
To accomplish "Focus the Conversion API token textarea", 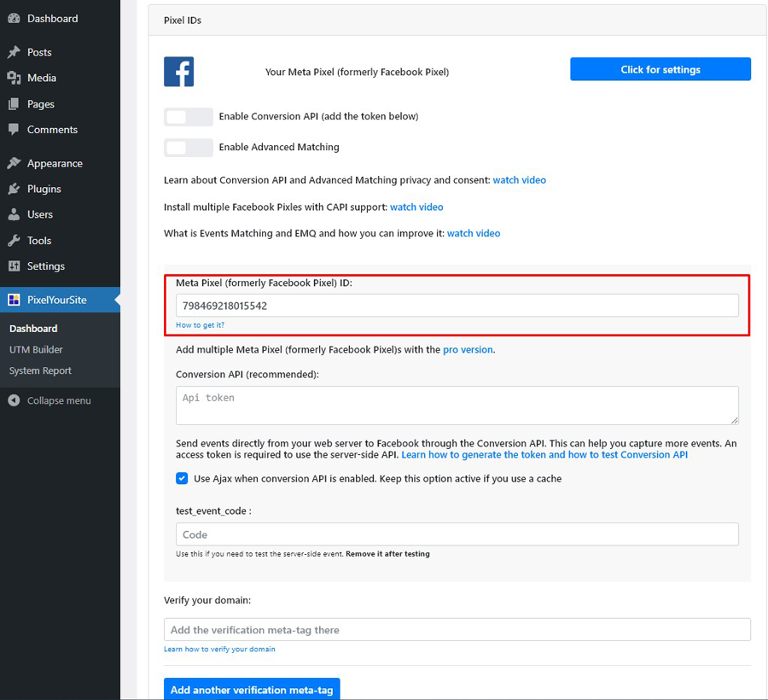I will click(x=457, y=405).
